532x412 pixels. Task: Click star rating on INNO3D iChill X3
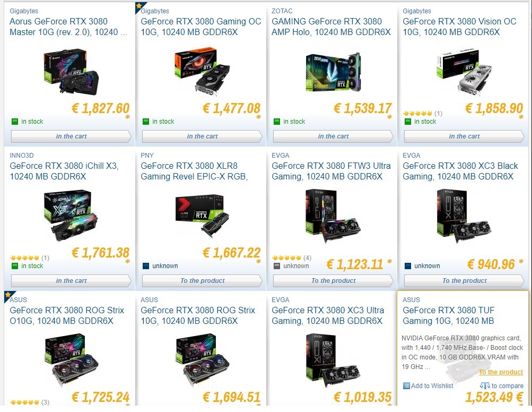(x=24, y=258)
